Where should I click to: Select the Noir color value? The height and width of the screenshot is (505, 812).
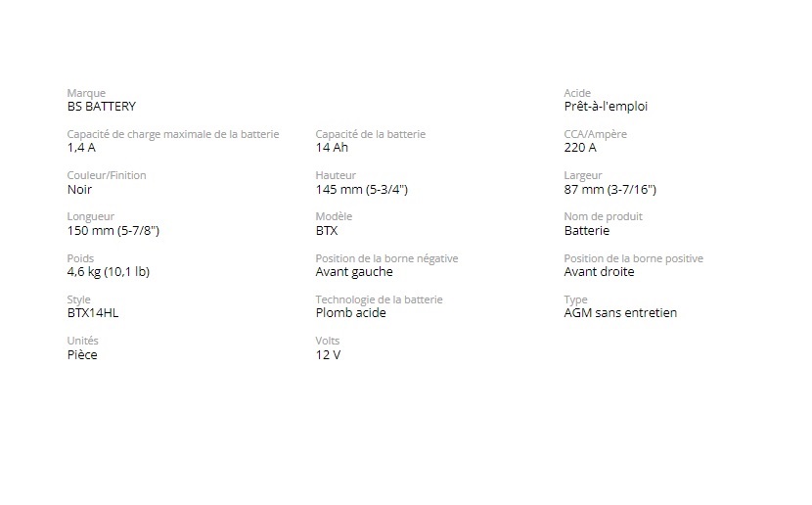click(79, 190)
